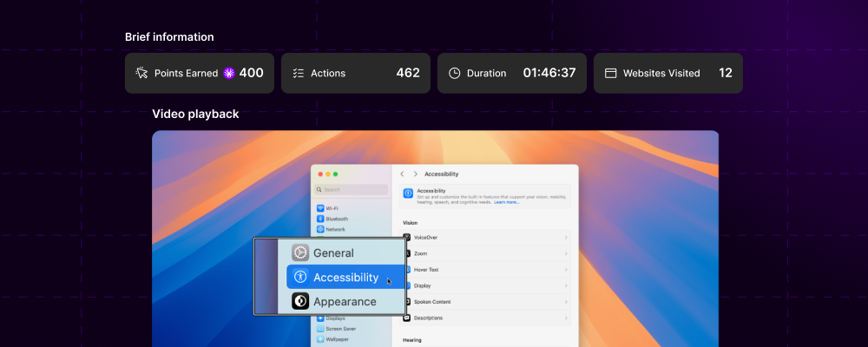Open Network settings label
The width and height of the screenshot is (868, 347).
[x=335, y=230]
